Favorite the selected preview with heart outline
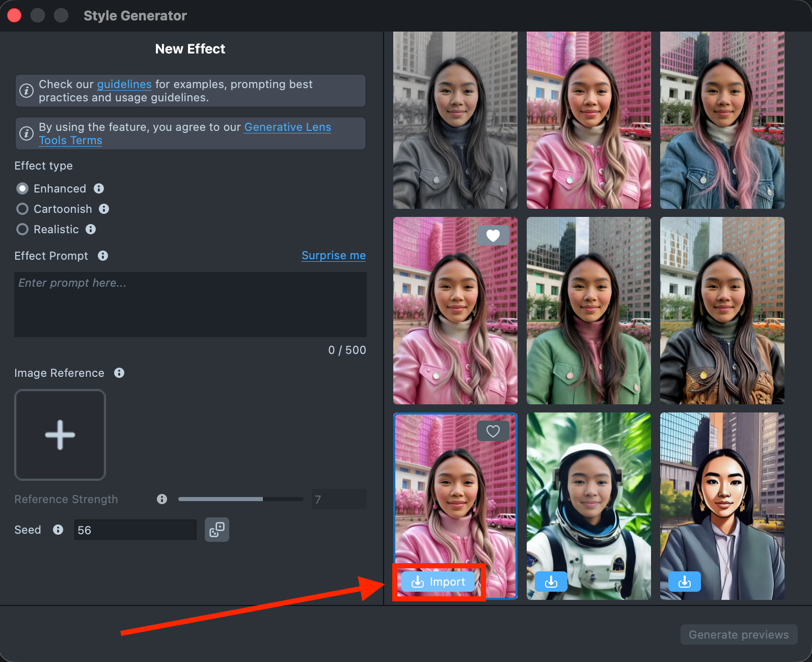812x662 pixels. point(493,431)
